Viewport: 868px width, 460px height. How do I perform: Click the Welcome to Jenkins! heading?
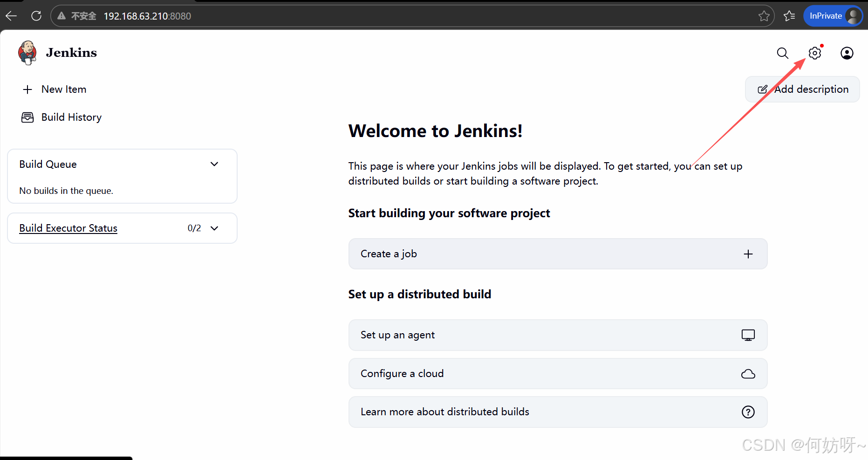[x=435, y=131]
